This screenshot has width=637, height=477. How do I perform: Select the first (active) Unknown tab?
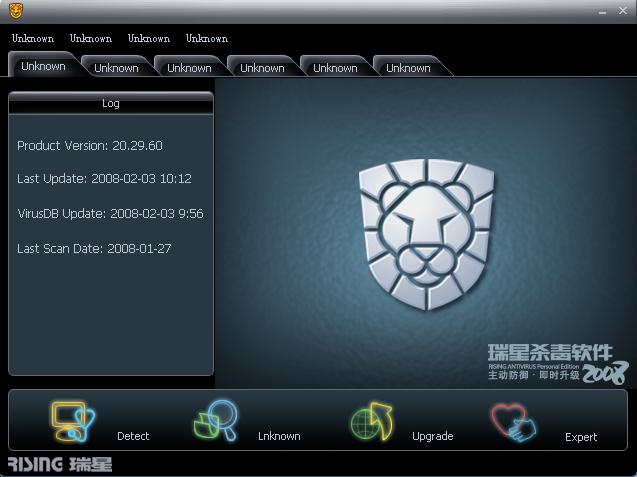(x=43, y=66)
